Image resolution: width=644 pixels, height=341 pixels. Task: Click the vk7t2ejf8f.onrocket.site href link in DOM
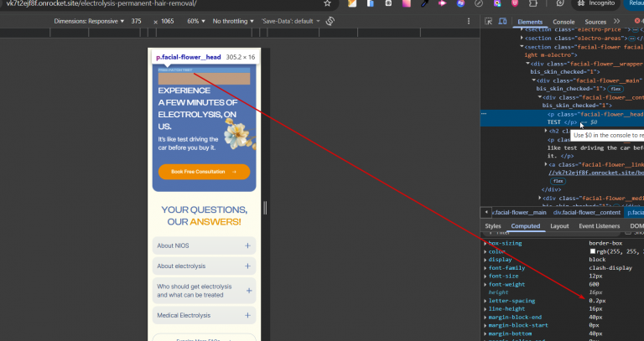click(596, 173)
